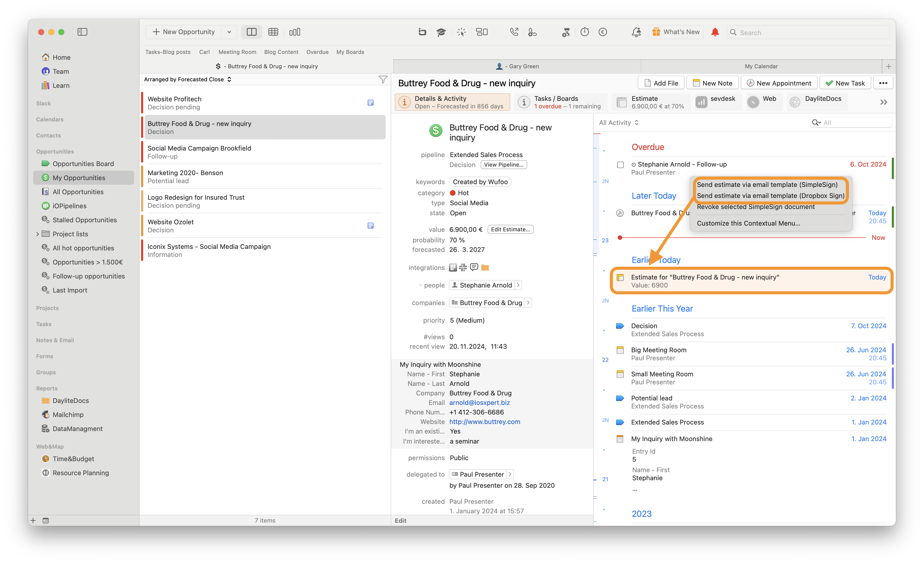Click the main Search field
This screenshot has height=563, width=924.
(808, 32)
